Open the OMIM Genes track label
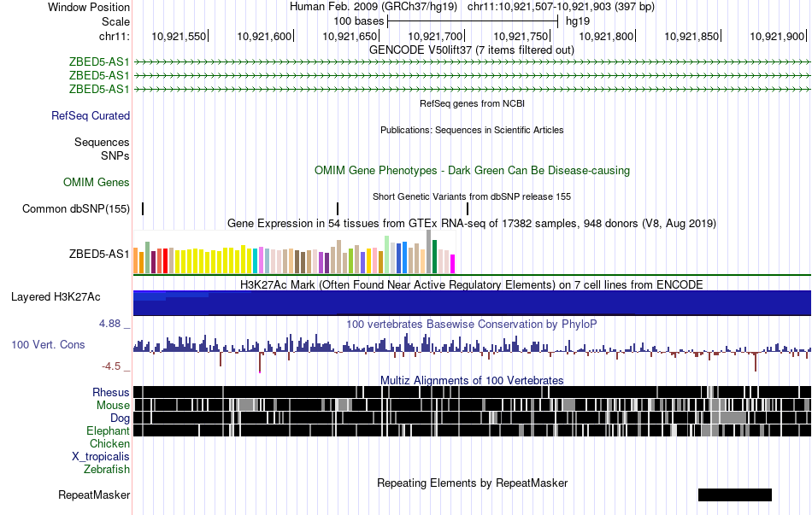This screenshot has height=515, width=812. tap(97, 182)
